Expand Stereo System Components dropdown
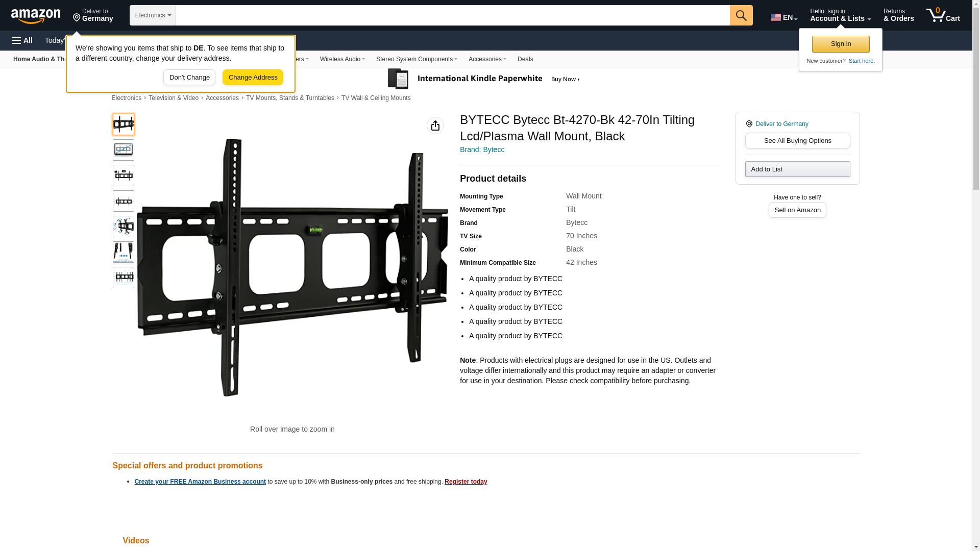Viewport: 980px width, 551px height. tap(416, 59)
